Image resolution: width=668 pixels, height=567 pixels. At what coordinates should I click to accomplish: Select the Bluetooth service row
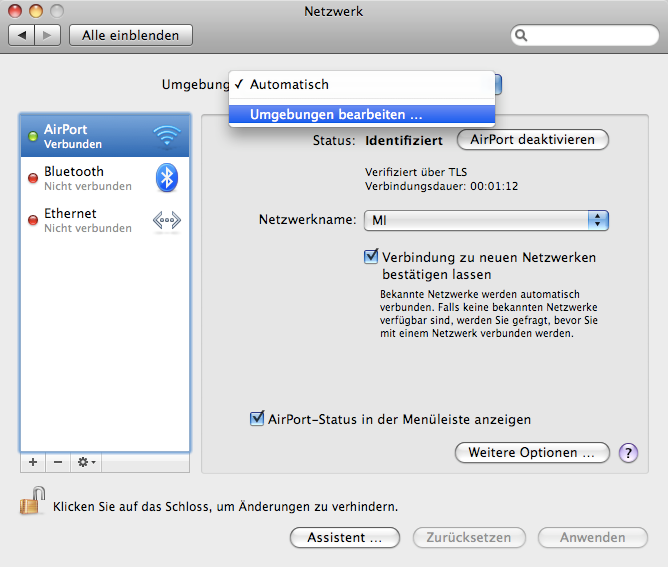click(x=105, y=178)
